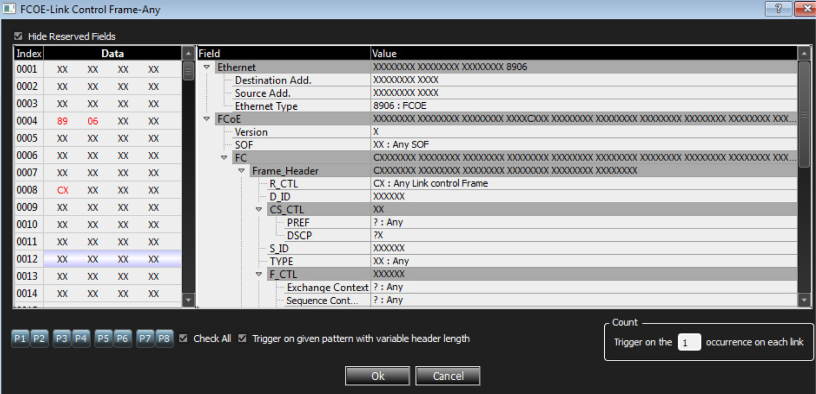Collapse the Ethernet tree node
This screenshot has width=816, height=394.
click(207, 67)
